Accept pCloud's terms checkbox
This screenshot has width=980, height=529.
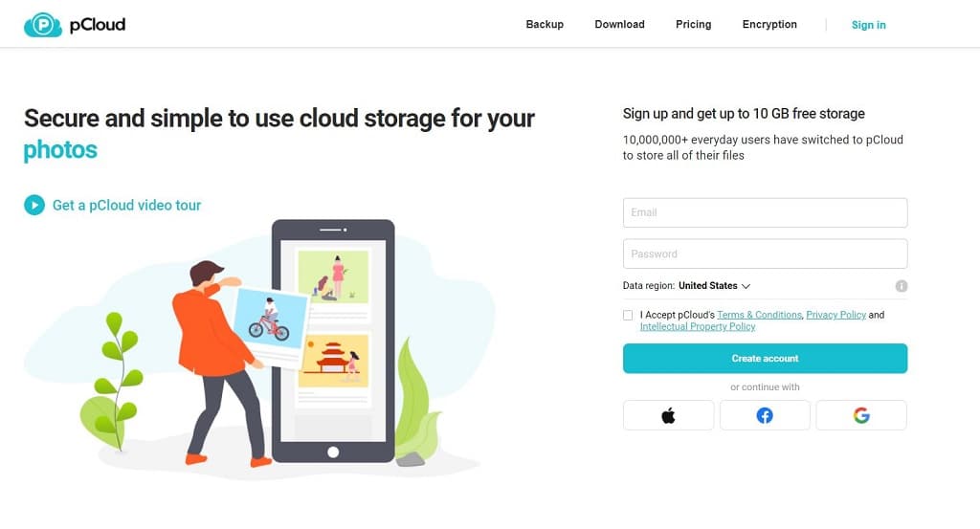628,316
